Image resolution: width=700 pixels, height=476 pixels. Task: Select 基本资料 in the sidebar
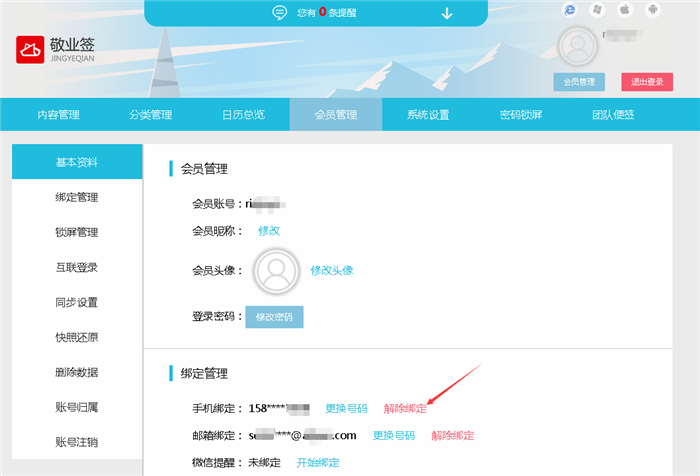click(77, 162)
